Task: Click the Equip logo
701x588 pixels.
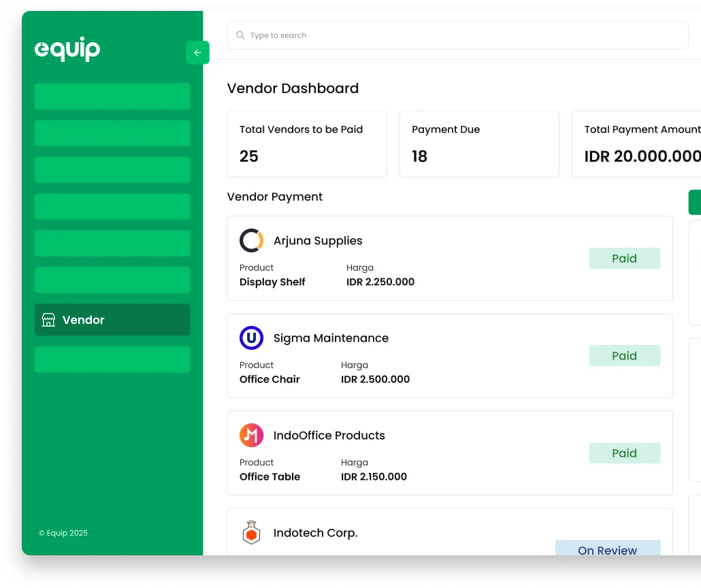Action: click(67, 49)
